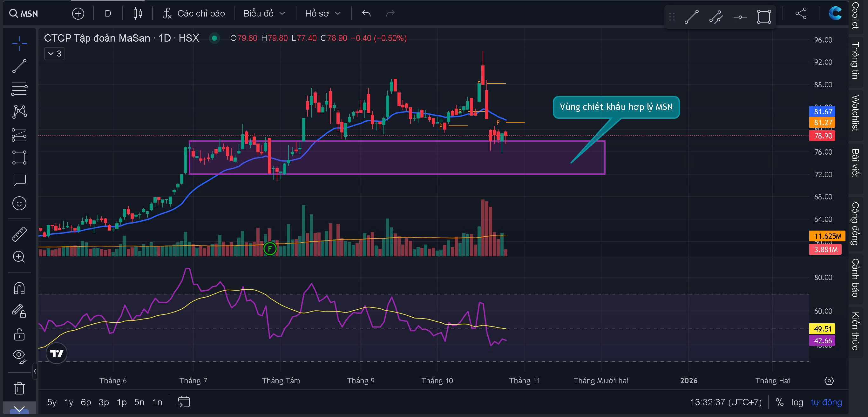Activate the zoom in tool
Image resolution: width=868 pixels, height=417 pixels.
tap(19, 257)
